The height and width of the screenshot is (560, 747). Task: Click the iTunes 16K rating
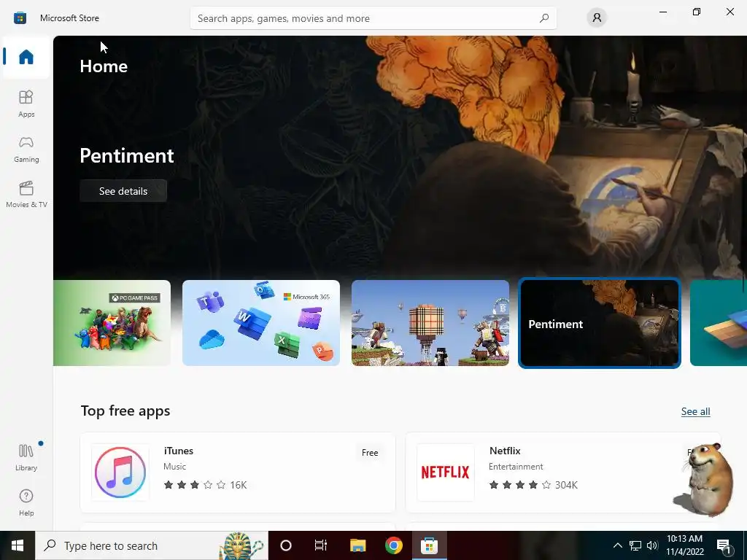click(205, 485)
